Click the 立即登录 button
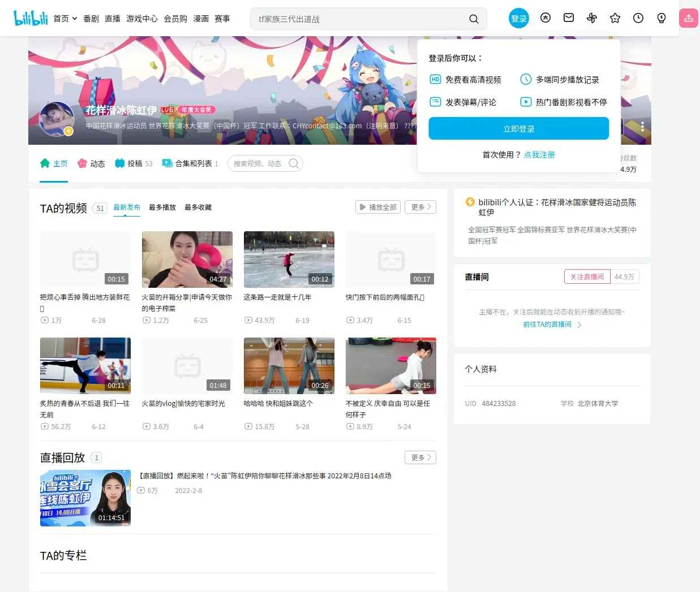Screen dimensions: 700x592 (x=519, y=128)
